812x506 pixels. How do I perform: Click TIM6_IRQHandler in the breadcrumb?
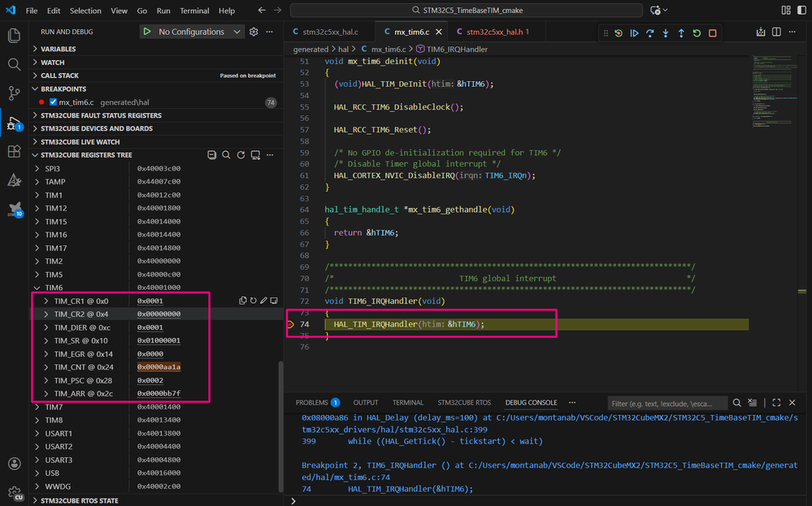click(x=459, y=50)
